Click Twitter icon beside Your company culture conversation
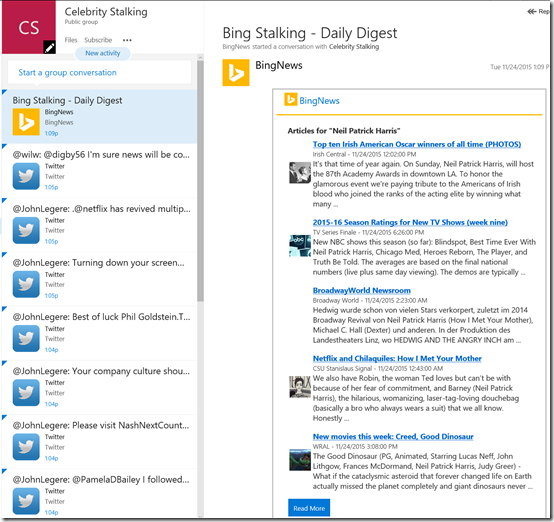This screenshot has height=522, width=554. (26, 393)
